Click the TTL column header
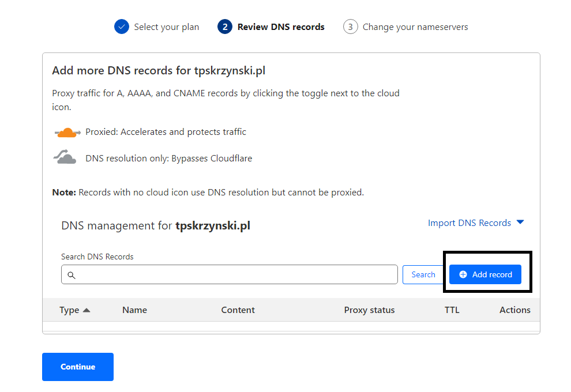This screenshot has height=392, width=571. click(452, 310)
